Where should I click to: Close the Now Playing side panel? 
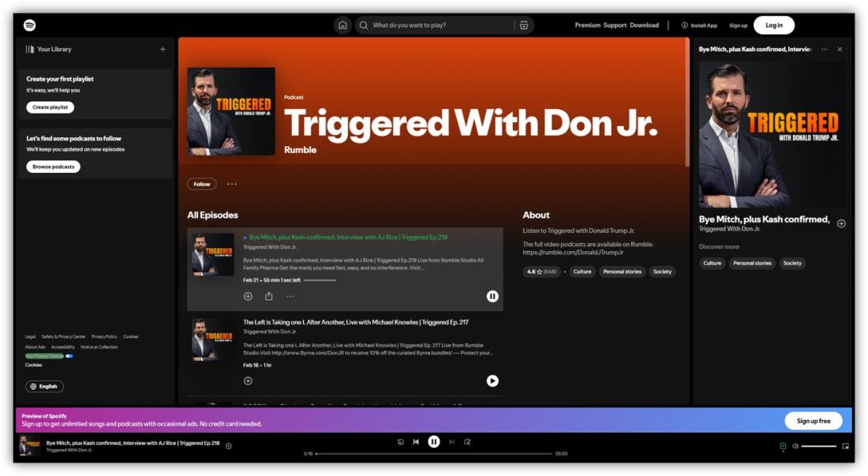pyautogui.click(x=840, y=49)
